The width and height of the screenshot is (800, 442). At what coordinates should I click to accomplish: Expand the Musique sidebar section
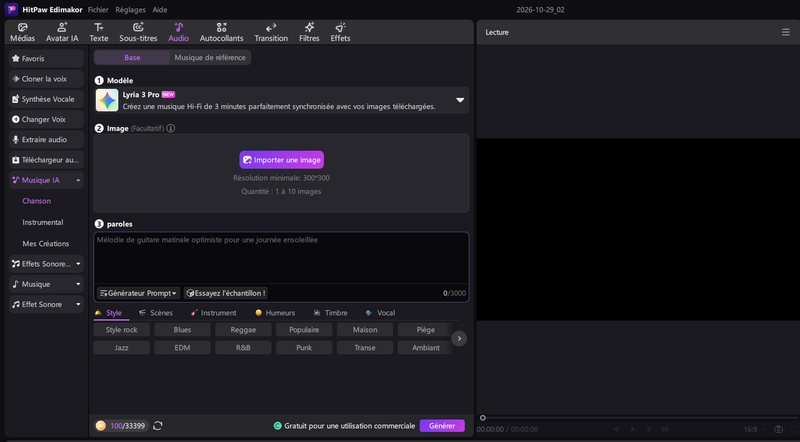[78, 284]
